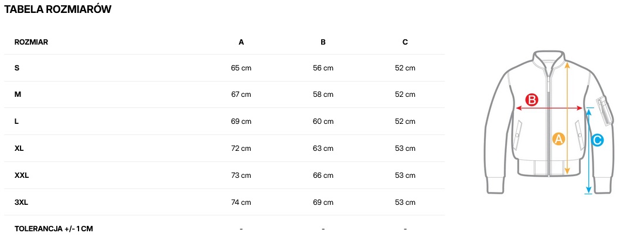Click the TOLERANCJA +/- 1 CM label
Screen dimensions: 644x243
click(x=54, y=228)
